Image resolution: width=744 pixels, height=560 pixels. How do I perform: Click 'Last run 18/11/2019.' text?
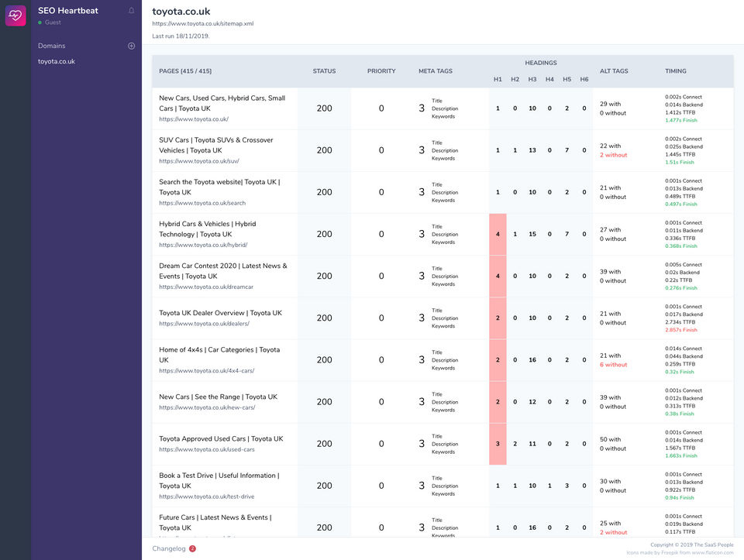tap(181, 36)
